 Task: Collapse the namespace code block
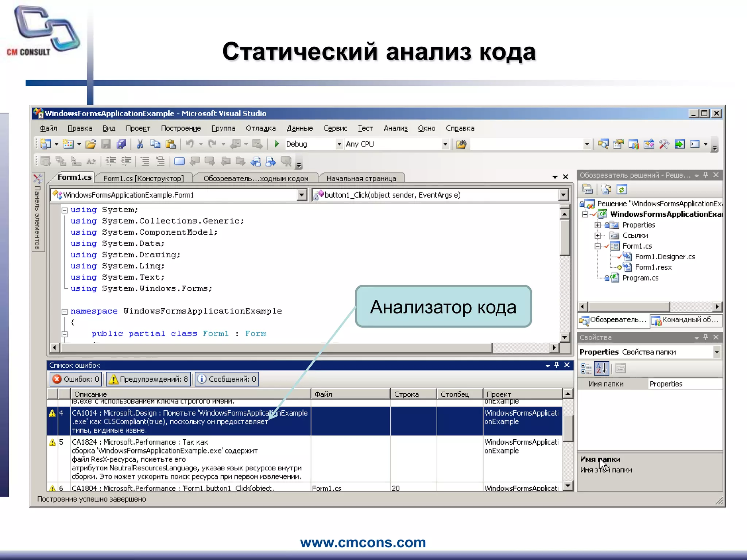[x=65, y=312]
